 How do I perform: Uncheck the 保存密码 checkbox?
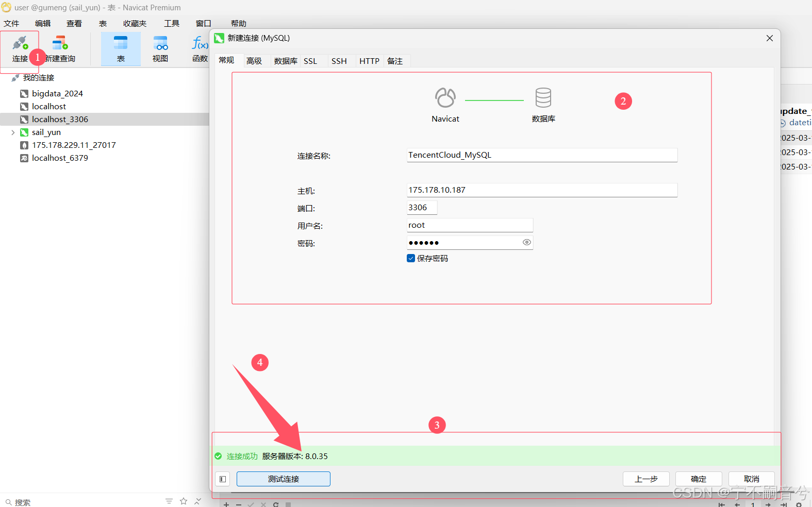coord(411,259)
